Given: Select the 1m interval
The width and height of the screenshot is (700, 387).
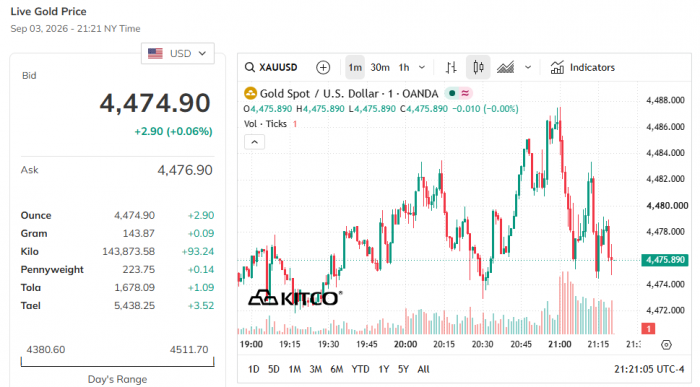Looking at the screenshot, I should coord(355,67).
